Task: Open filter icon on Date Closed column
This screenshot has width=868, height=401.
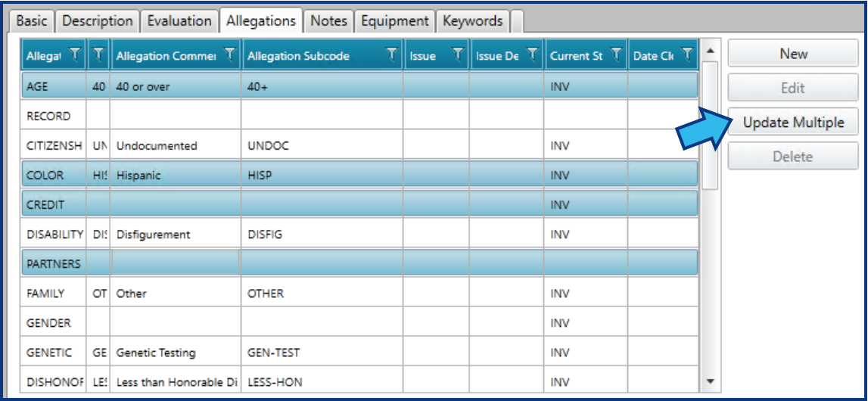Action: tap(687, 54)
